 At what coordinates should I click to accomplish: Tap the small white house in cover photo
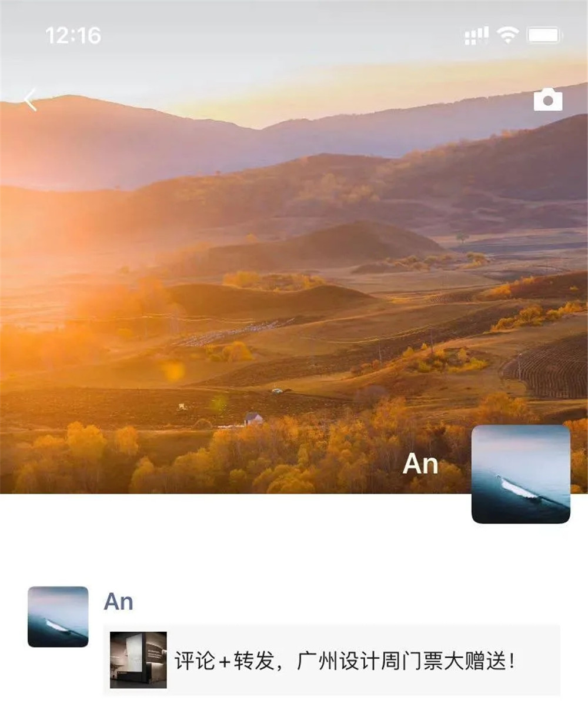253,419
